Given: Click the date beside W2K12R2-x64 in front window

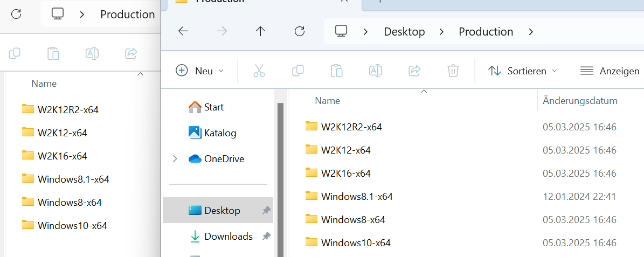Looking at the screenshot, I should pyautogui.click(x=579, y=127).
